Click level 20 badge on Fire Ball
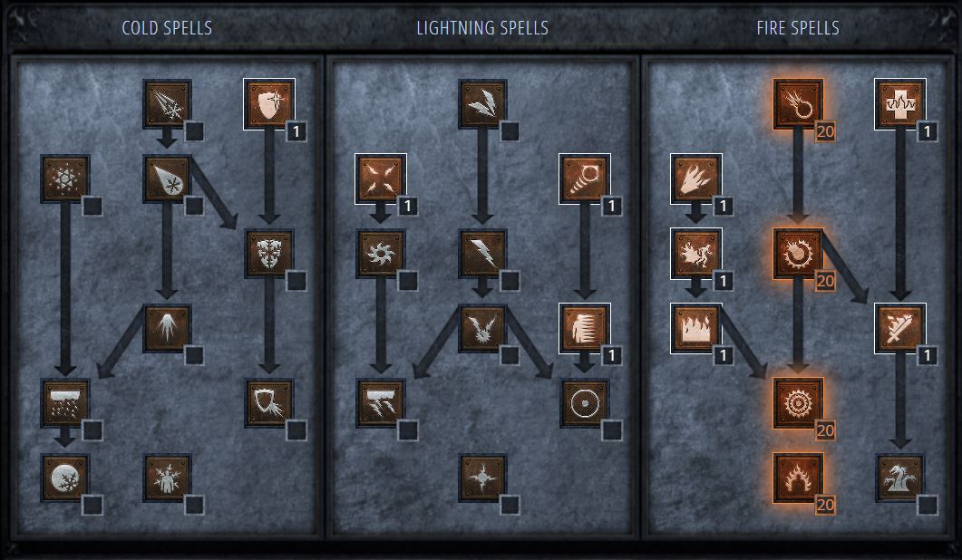This screenshot has width=962, height=560. click(x=825, y=281)
